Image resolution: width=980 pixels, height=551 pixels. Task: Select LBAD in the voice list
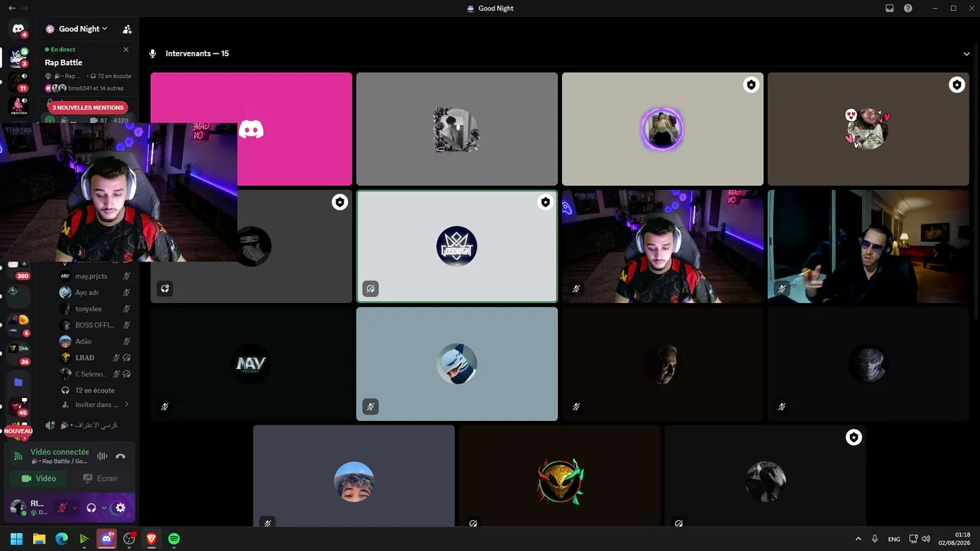(x=95, y=357)
